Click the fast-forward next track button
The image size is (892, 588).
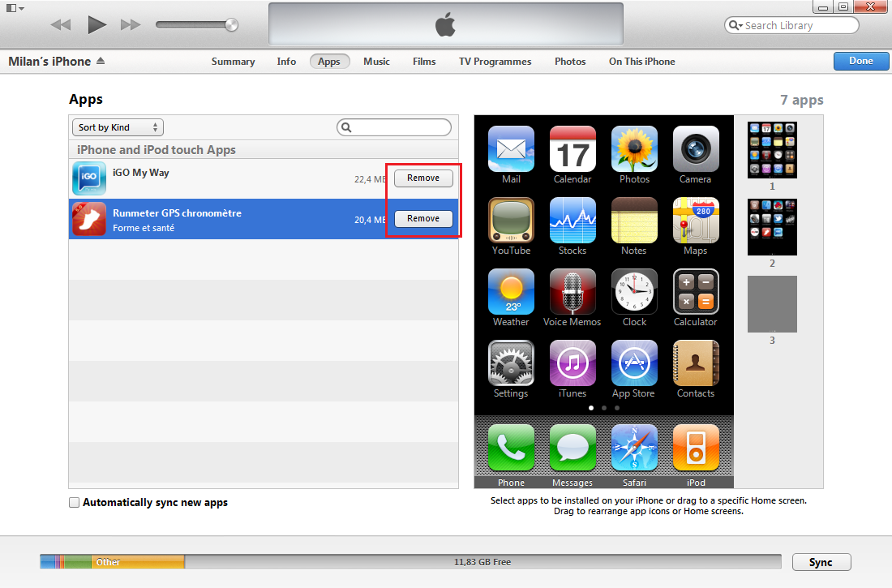click(131, 24)
